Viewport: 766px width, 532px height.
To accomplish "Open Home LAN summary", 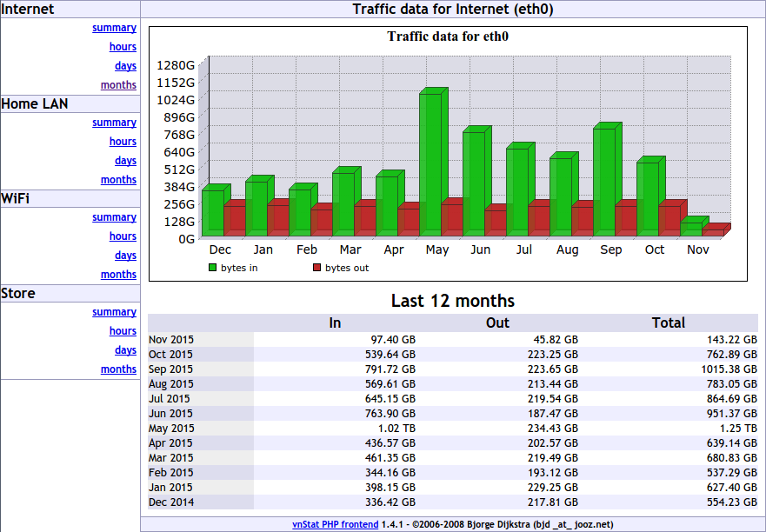I will 114,123.
